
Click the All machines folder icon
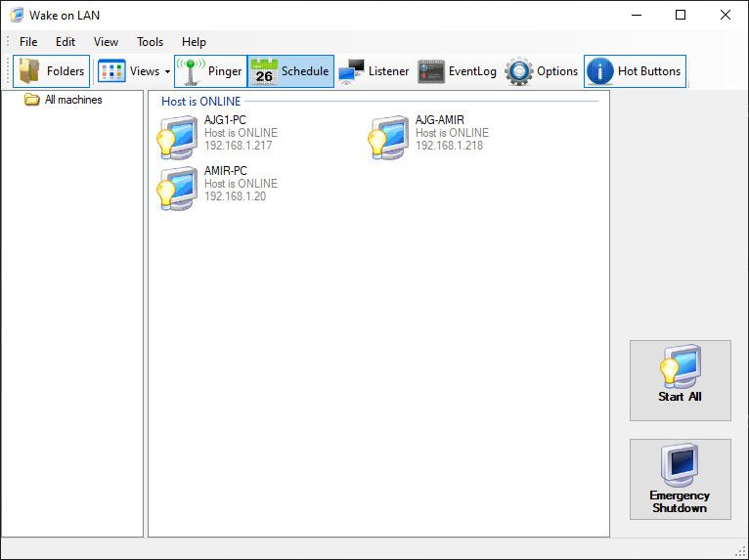(x=32, y=100)
